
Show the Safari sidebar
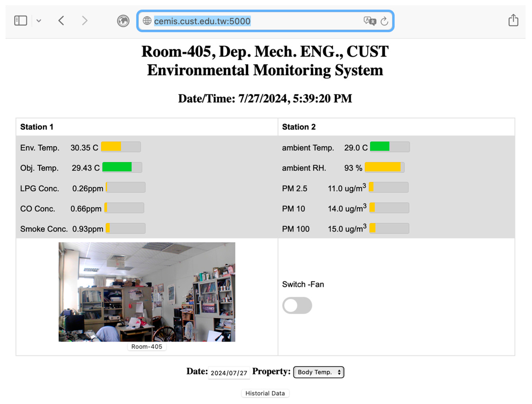click(x=20, y=21)
